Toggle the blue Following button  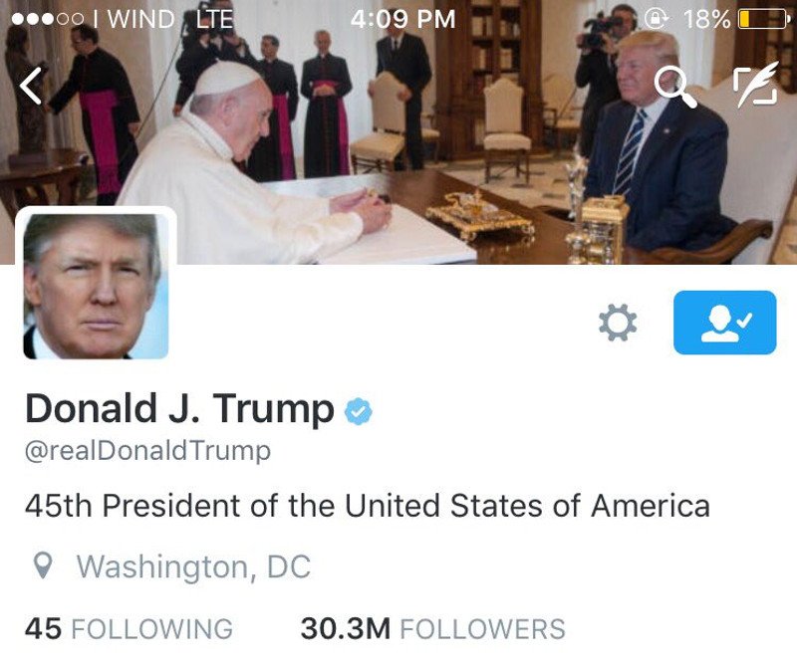(725, 323)
